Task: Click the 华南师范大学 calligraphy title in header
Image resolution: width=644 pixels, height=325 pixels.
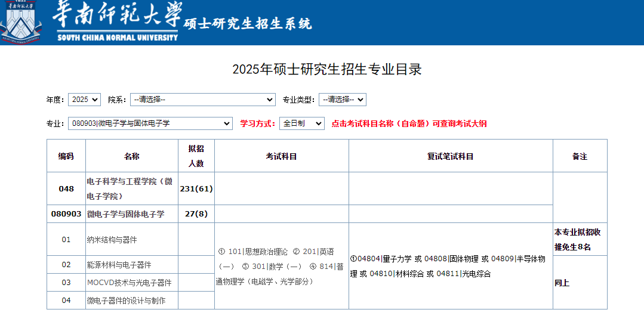Action: click(117, 15)
